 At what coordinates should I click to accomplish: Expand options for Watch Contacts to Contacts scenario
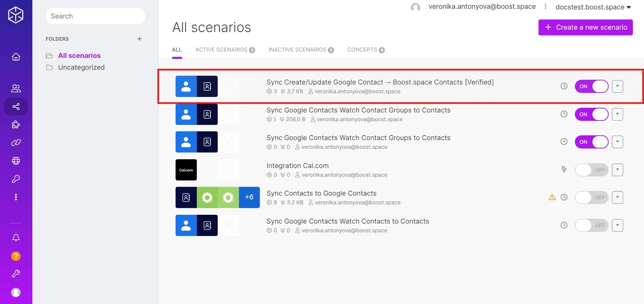coord(617,225)
